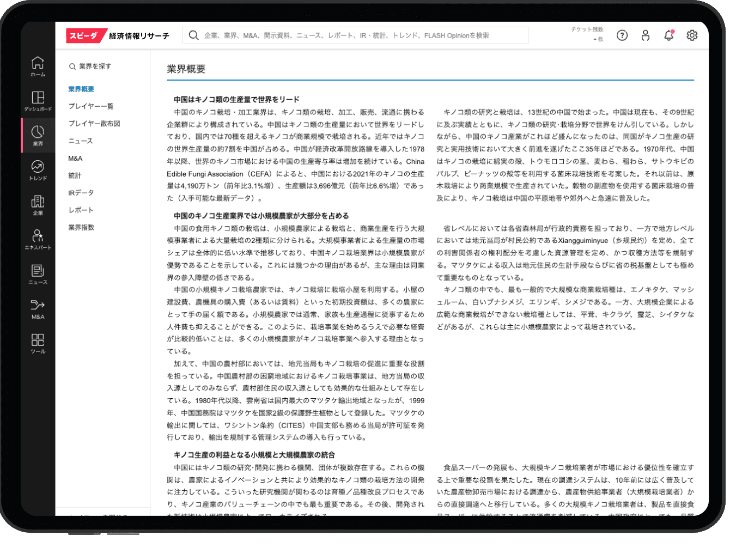The height and width of the screenshot is (560, 730).
Task: Open the ニュース news sidebar icon
Action: 38,274
